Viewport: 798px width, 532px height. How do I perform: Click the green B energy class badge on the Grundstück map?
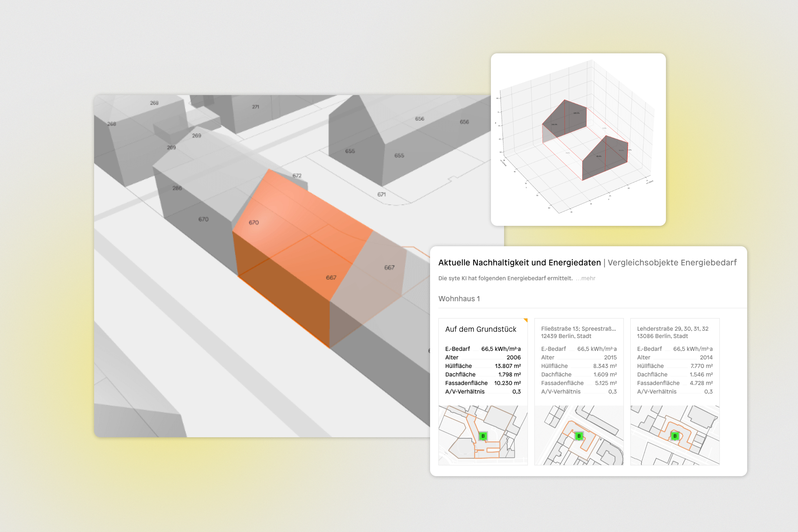click(483, 436)
